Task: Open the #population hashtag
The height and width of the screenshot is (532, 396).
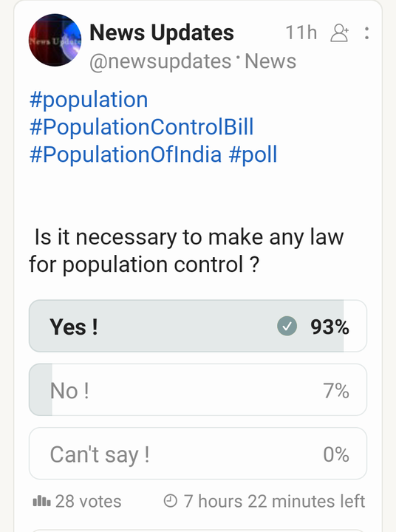Action: [x=89, y=100]
